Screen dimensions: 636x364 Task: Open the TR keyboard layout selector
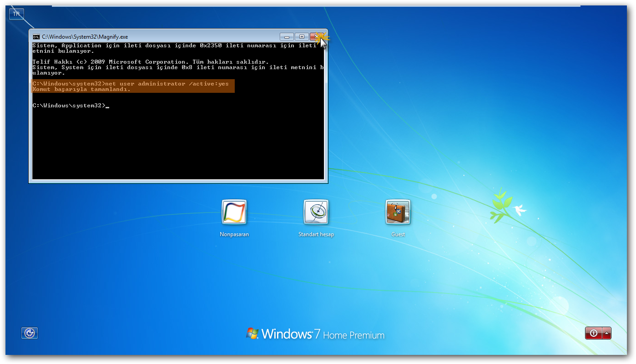tap(16, 14)
